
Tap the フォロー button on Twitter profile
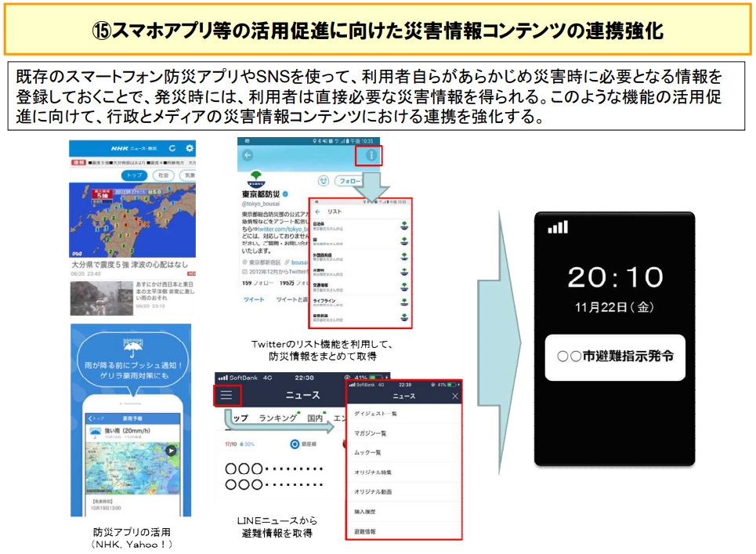349,181
